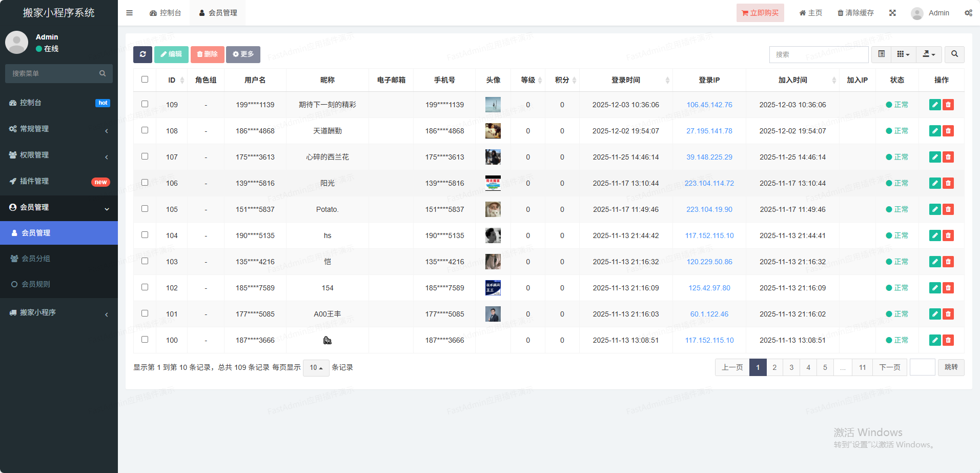
Task: Click the 立即购买 button
Action: tap(760, 13)
